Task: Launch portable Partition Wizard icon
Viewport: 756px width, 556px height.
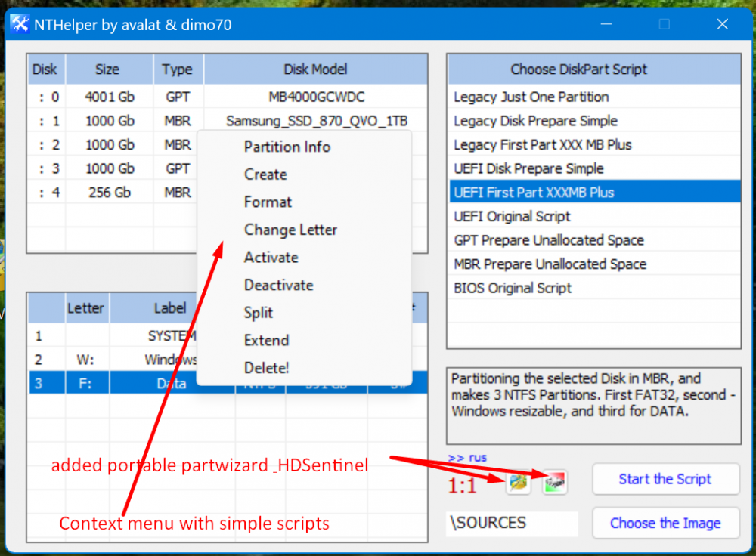Action: [x=518, y=481]
